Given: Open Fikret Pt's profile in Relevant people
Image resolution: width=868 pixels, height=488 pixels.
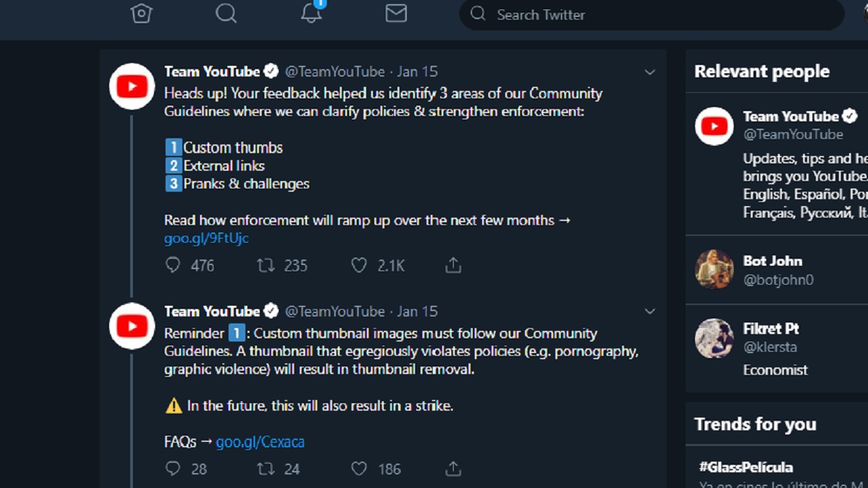Looking at the screenshot, I should coord(771,329).
